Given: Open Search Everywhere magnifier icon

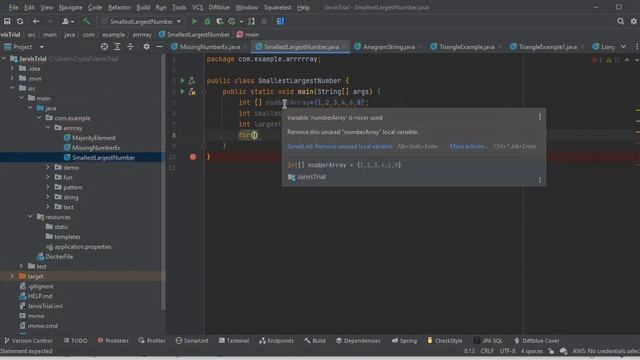Looking at the screenshot, I should [620, 21].
